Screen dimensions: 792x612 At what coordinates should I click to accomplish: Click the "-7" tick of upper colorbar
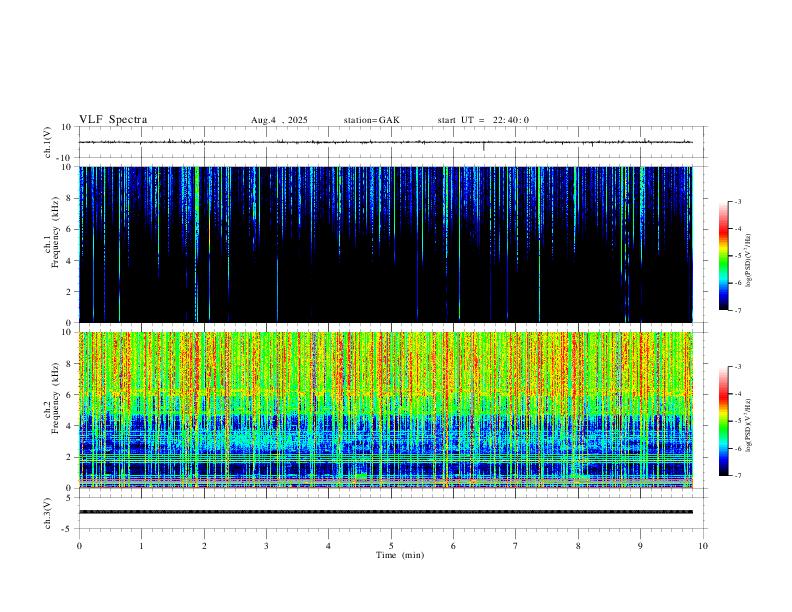pyautogui.click(x=738, y=311)
